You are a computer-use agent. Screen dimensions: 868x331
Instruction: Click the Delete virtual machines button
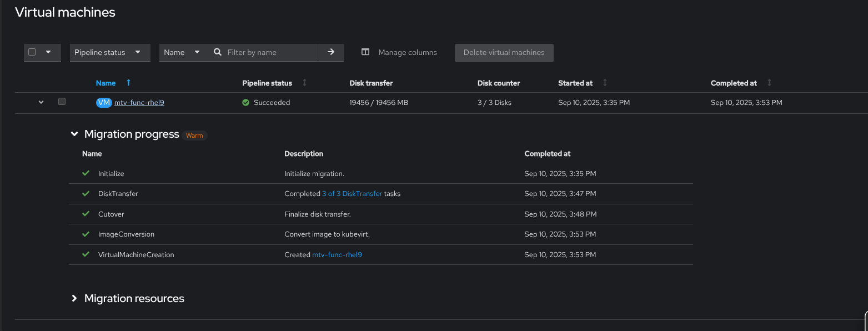coord(504,52)
